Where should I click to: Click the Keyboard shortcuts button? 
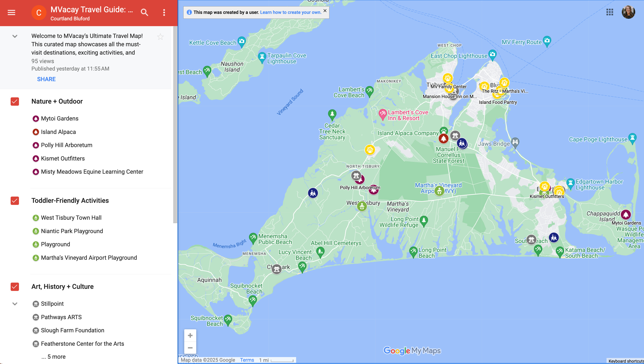tap(626, 361)
